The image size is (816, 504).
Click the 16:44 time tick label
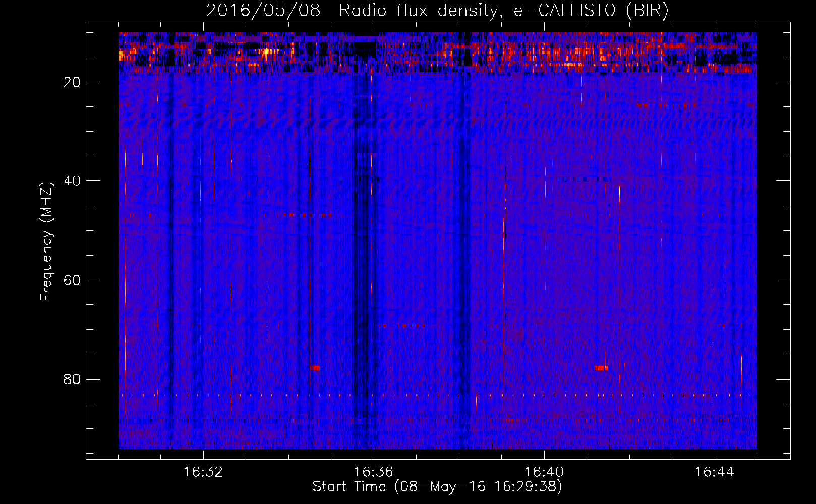[715, 472]
